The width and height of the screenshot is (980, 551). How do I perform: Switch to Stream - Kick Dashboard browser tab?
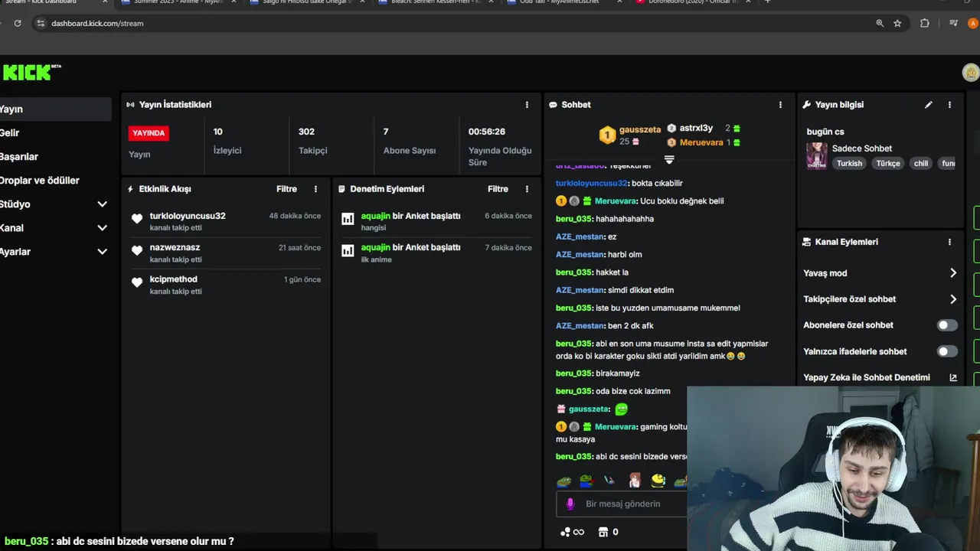(54, 3)
